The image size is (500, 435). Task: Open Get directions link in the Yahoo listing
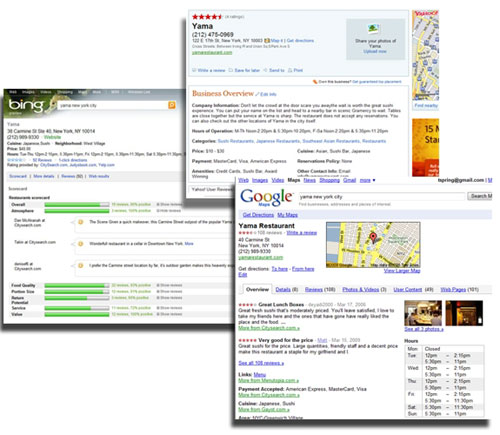coord(300,41)
